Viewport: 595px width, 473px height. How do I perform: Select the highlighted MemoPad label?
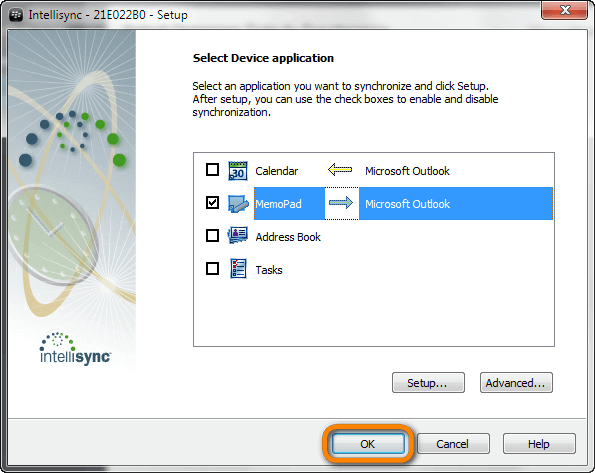coord(278,204)
